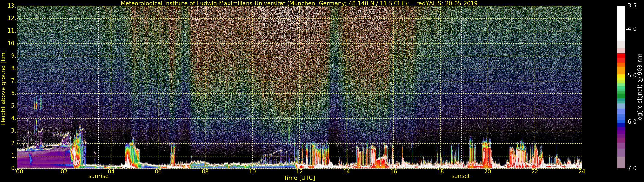This screenshot has width=644, height=182.
Task: Click the height axis tick '7.'
Action: pyautogui.click(x=14, y=81)
